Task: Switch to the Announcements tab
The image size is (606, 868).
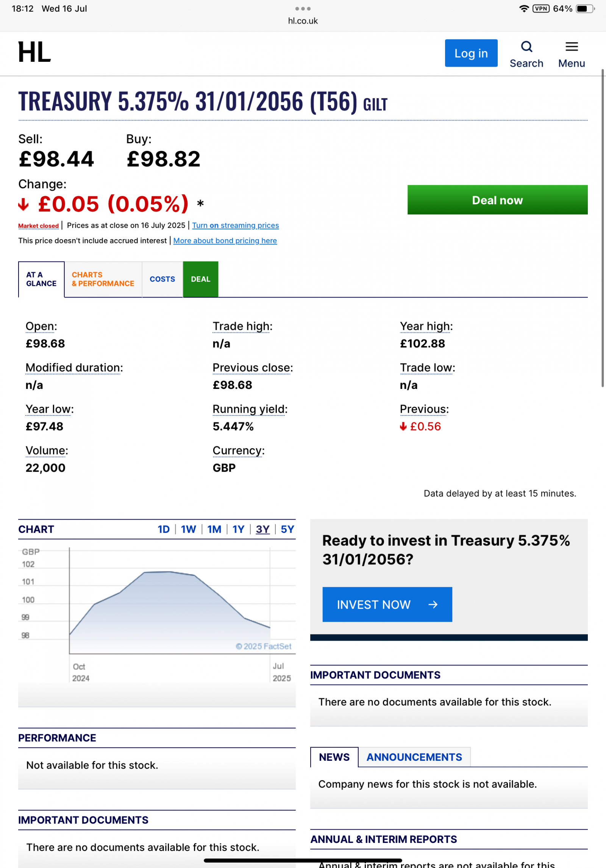Action: pyautogui.click(x=414, y=757)
